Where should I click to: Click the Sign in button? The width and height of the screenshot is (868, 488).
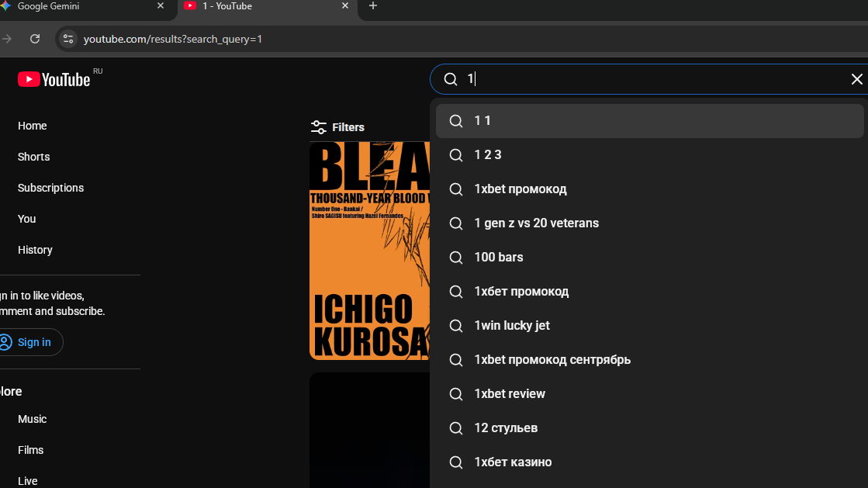[30, 342]
